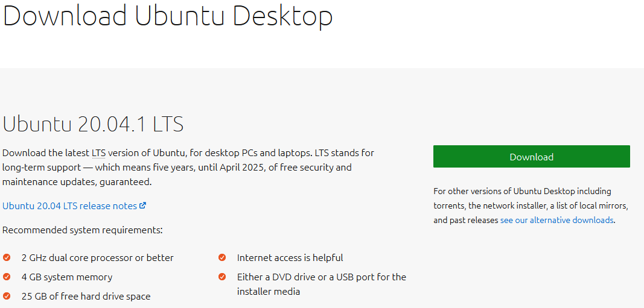Click the Recommended system requirements label
644x308 pixels.
tap(83, 230)
